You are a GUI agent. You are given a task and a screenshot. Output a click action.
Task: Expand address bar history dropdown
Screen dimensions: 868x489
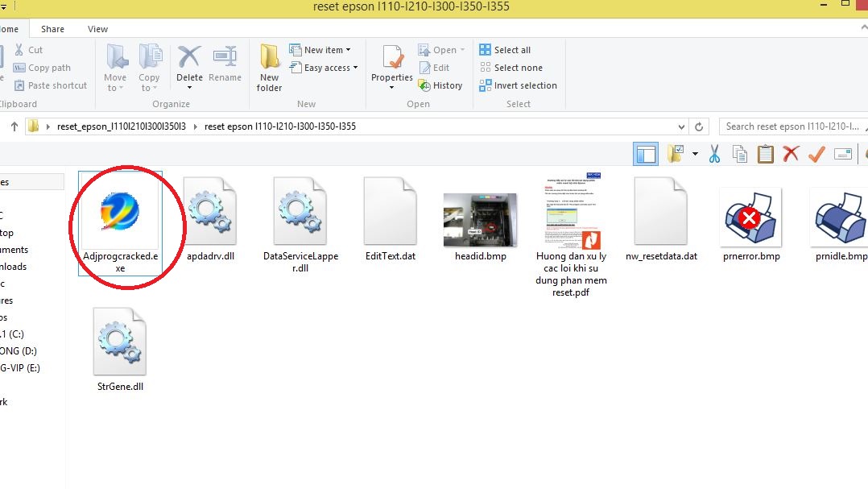[681, 126]
